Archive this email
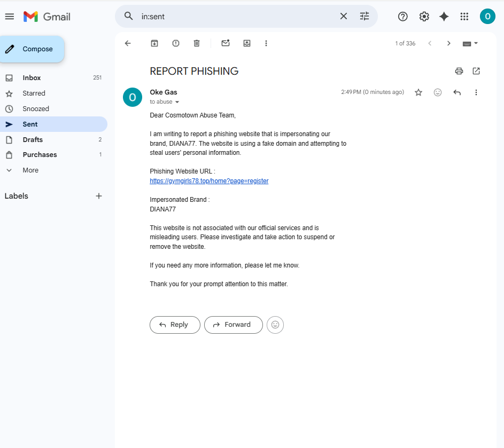Screen dimensions: 504x448 pos(154,43)
